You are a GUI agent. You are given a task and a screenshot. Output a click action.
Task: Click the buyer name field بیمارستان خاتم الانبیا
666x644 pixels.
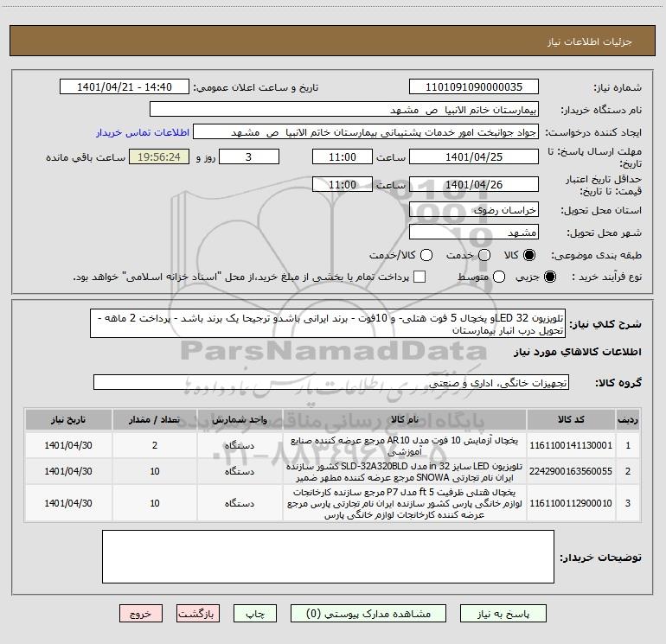(x=344, y=109)
